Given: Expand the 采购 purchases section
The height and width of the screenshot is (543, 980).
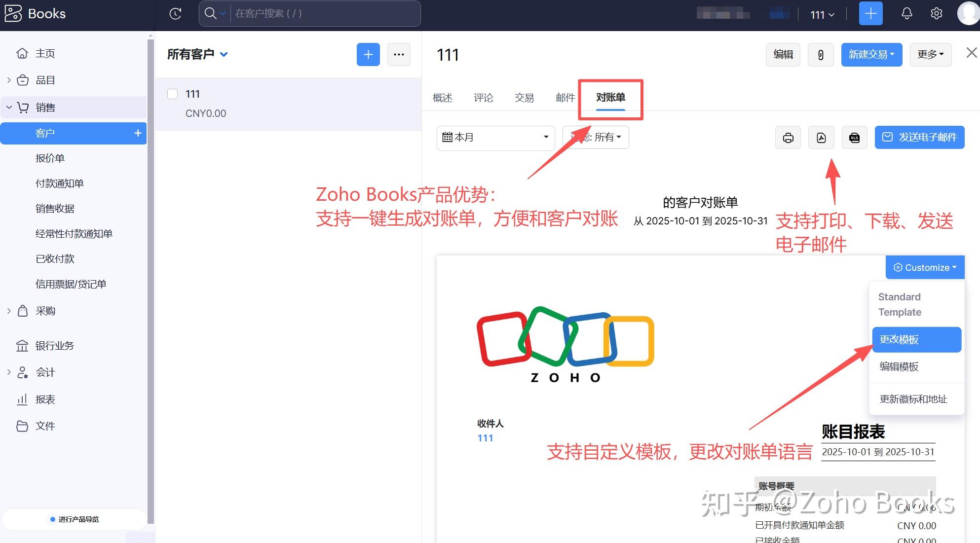Looking at the screenshot, I should click(x=9, y=311).
